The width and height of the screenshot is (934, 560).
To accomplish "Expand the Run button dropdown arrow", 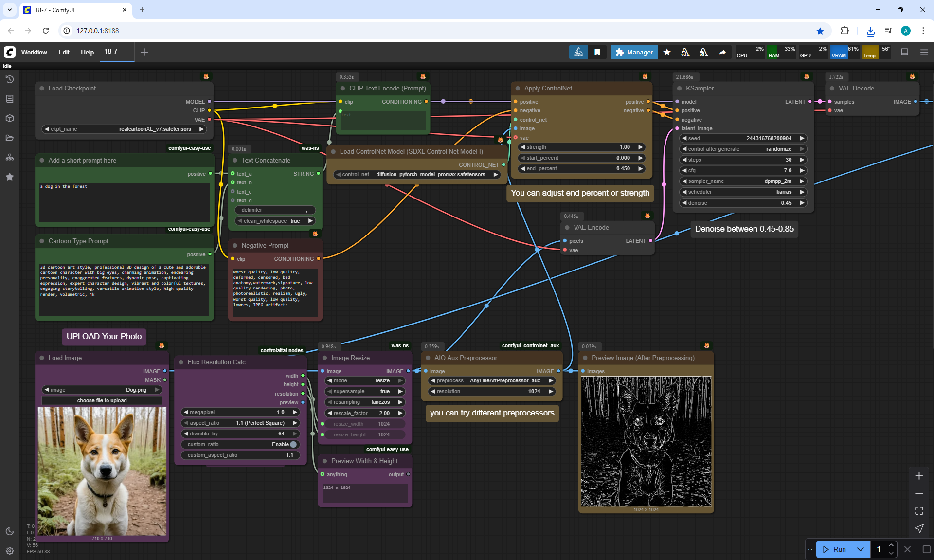I will click(860, 549).
